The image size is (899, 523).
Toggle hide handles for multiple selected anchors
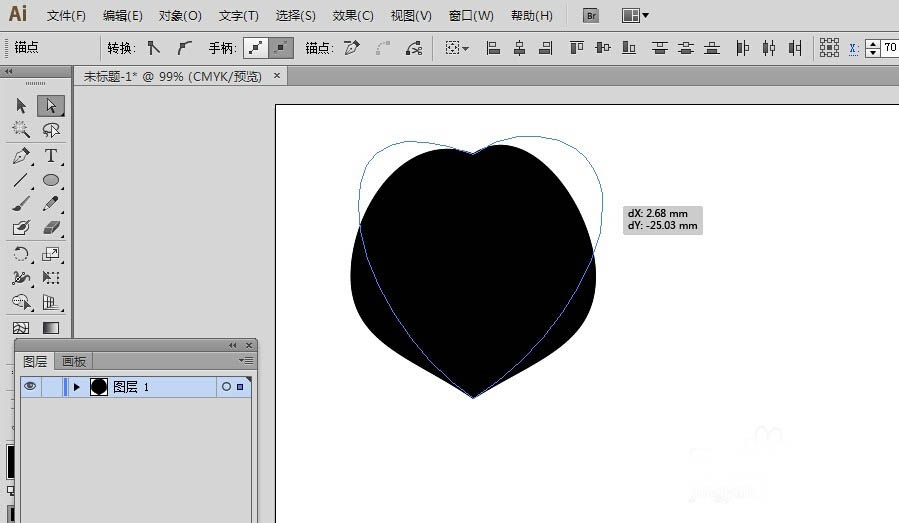(x=282, y=47)
